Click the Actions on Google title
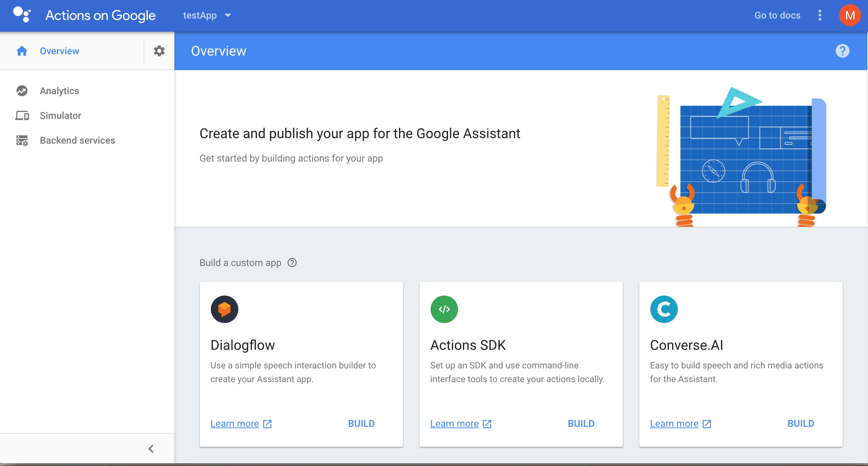The image size is (868, 466). click(x=101, y=15)
